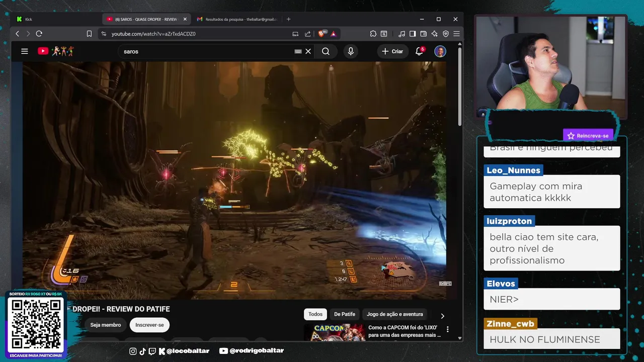The width and height of the screenshot is (644, 362).
Task: Open 'Como a CAPCOM foi do LIXO' video title
Action: 404,331
